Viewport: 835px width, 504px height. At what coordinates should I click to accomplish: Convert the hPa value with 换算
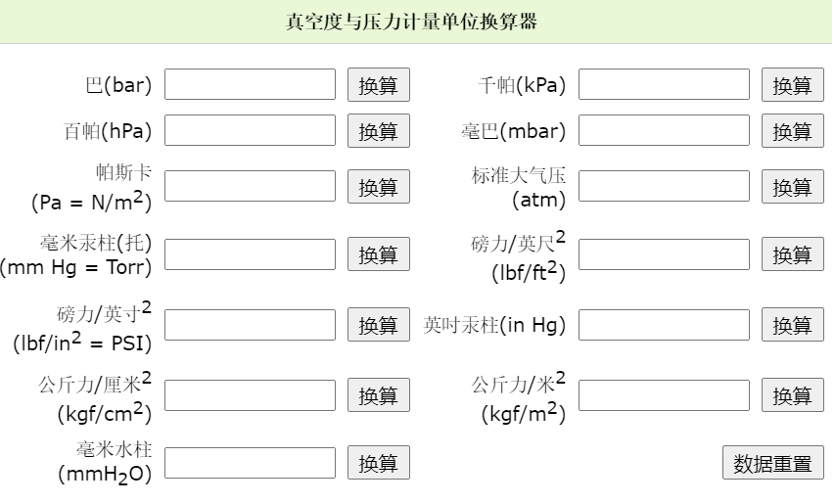378,131
